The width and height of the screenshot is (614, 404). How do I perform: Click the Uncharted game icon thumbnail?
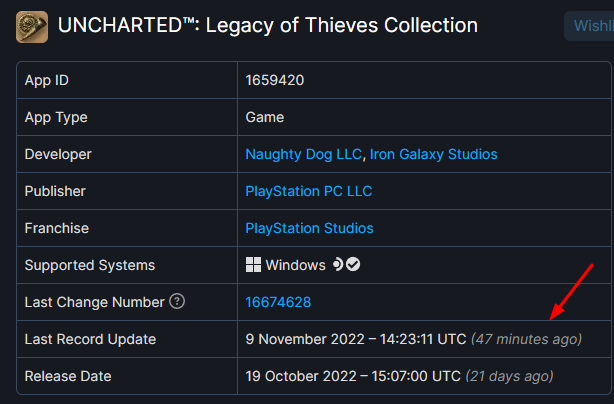point(32,27)
